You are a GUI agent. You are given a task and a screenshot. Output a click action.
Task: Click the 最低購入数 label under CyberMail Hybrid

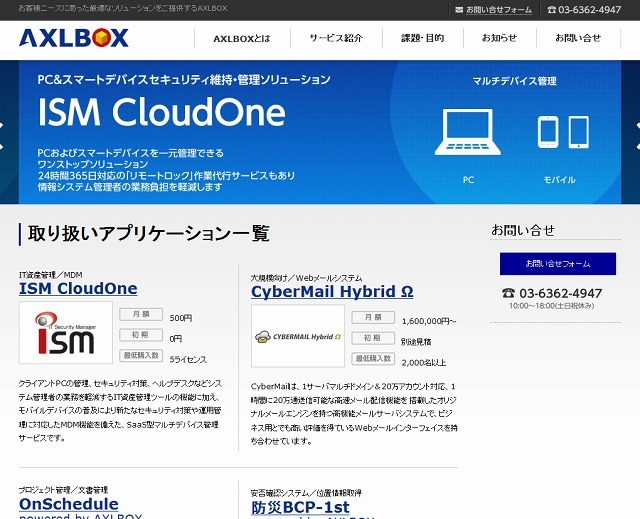point(373,359)
